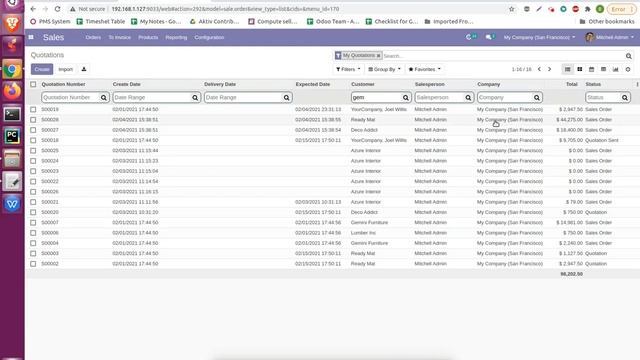Image resolution: width=640 pixels, height=360 pixels.
Task: Click the Create button
Action: click(42, 69)
